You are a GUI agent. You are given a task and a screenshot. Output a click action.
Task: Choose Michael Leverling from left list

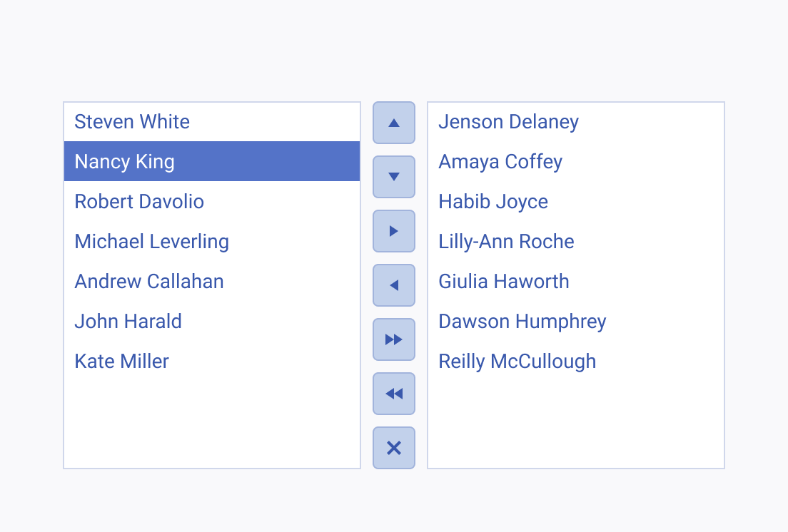(x=212, y=242)
